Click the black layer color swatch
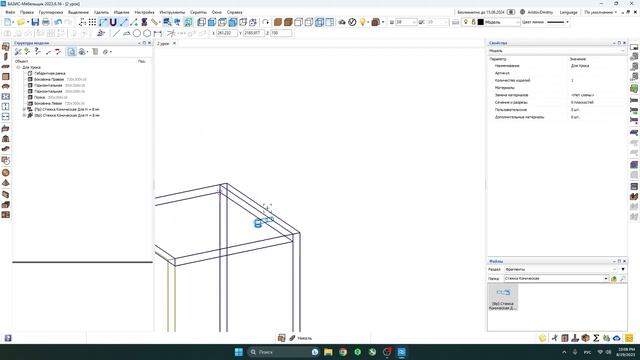This screenshot has width=640, height=360. (x=480, y=22)
